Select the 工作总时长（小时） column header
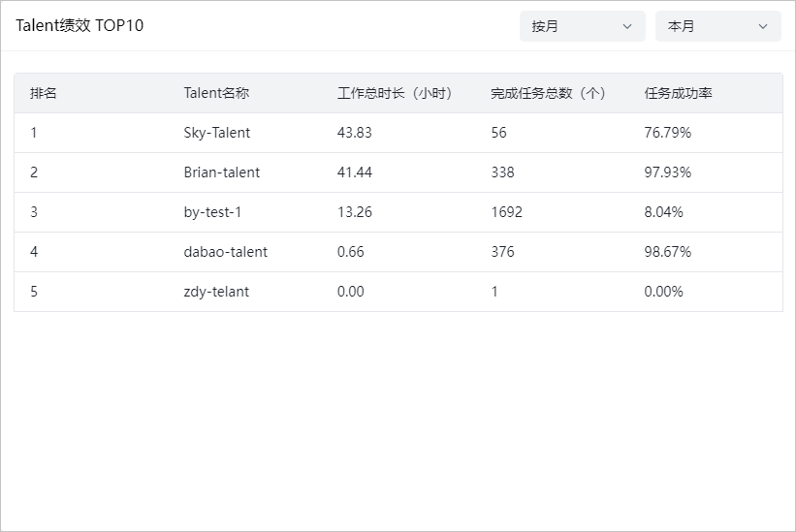The height and width of the screenshot is (532, 796). click(395, 93)
